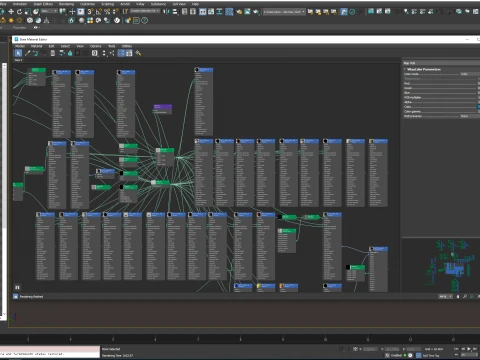Pick material from object with eyedropper

(x=28, y=53)
